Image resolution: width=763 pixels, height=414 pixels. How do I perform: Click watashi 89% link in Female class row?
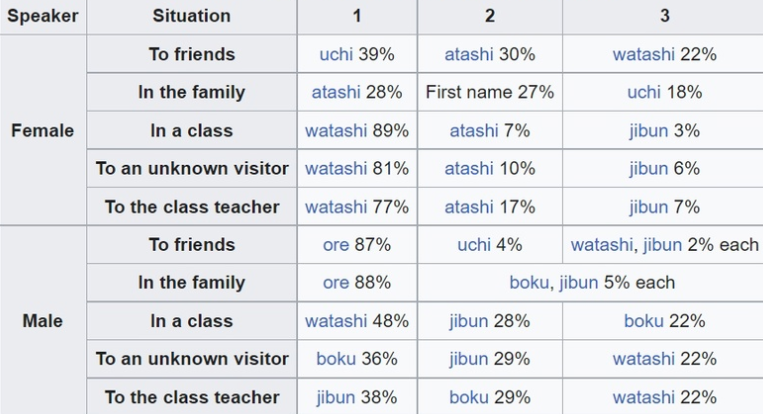tap(336, 130)
